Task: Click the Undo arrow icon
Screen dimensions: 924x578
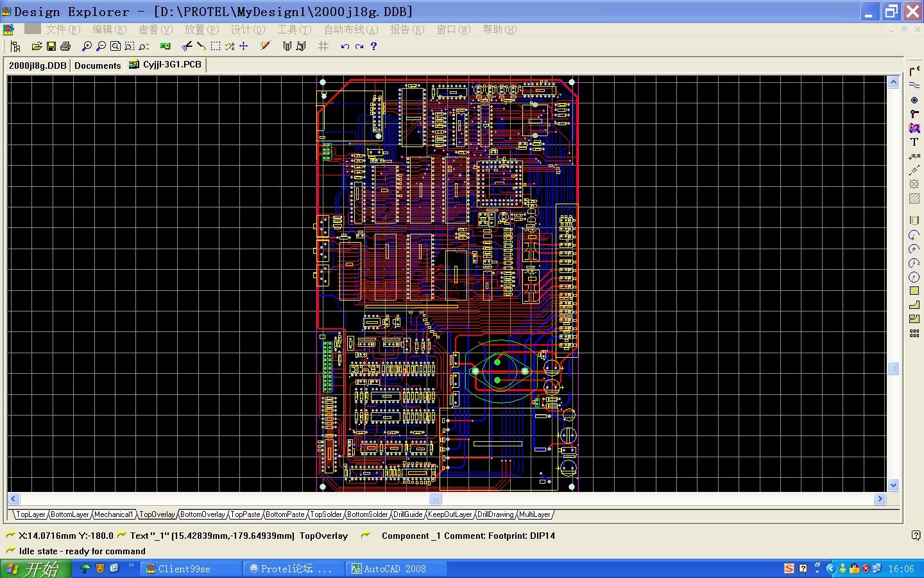Action: (345, 46)
